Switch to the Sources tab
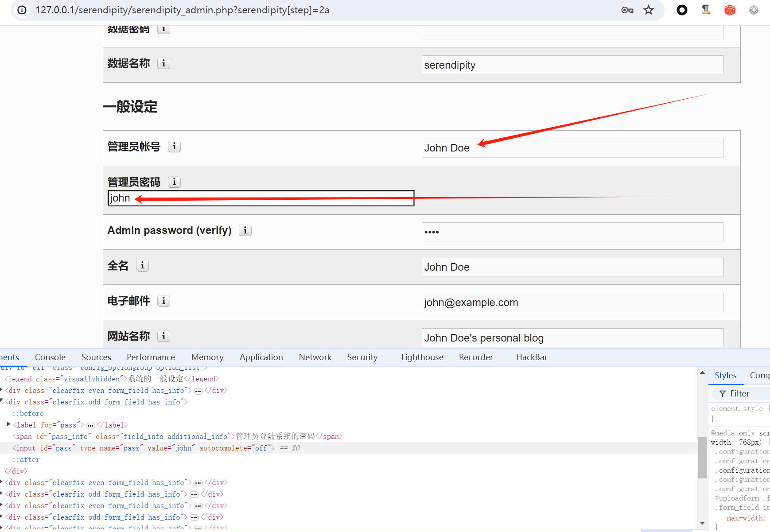The height and width of the screenshot is (532, 770). tap(96, 357)
